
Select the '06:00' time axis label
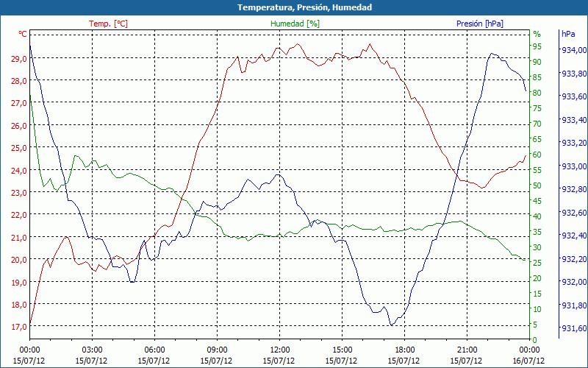pyautogui.click(x=154, y=350)
